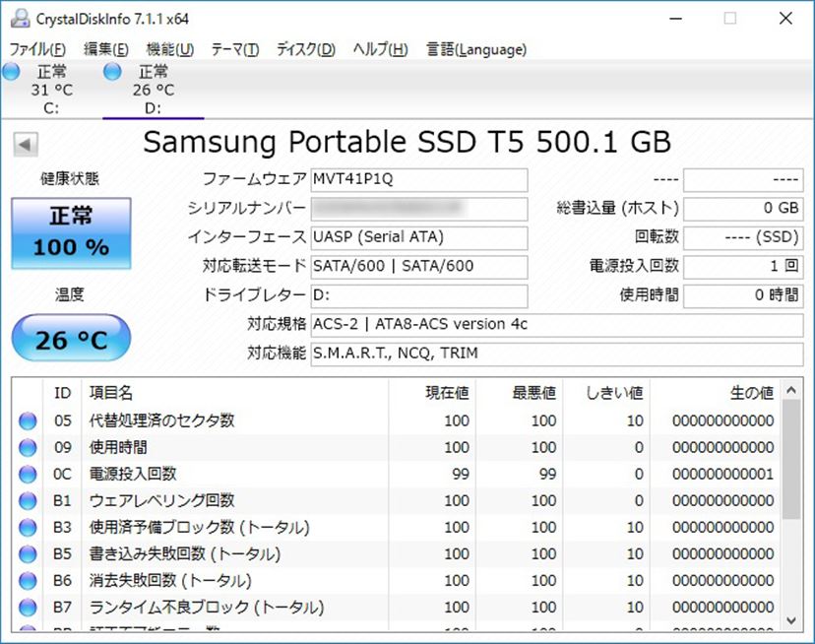Open the ディスク(D) menu

pos(305,49)
